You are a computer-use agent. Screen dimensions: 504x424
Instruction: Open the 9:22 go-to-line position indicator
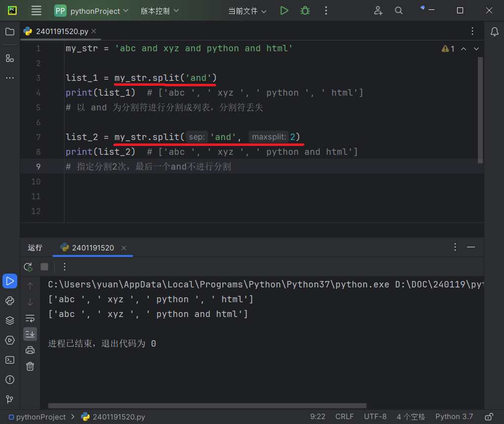[318, 417]
